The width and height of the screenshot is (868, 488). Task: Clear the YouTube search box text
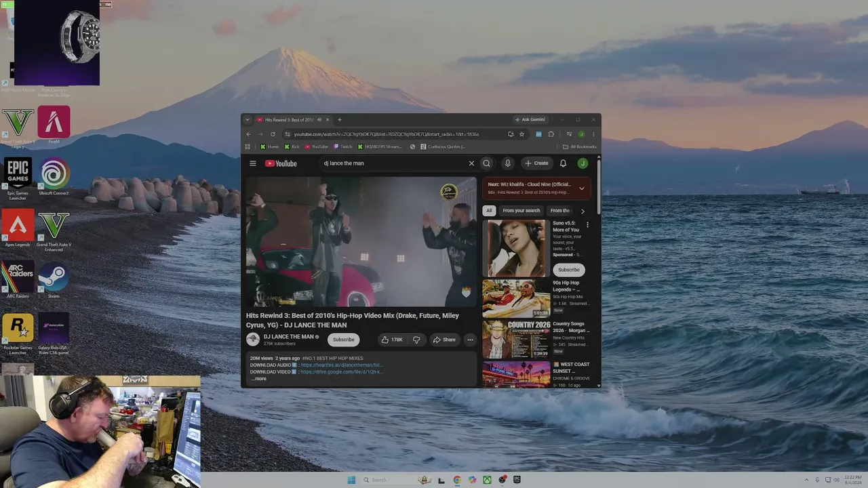coord(471,163)
